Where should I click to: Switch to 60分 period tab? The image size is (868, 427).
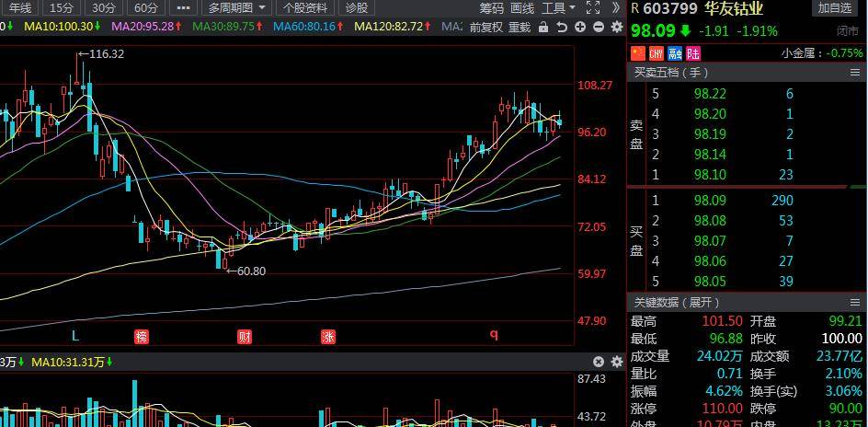click(146, 7)
